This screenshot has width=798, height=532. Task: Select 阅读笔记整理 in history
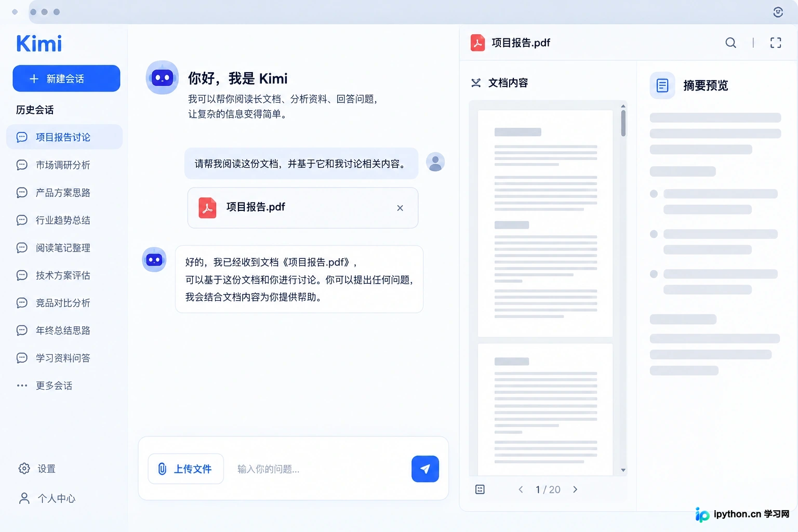click(x=64, y=247)
